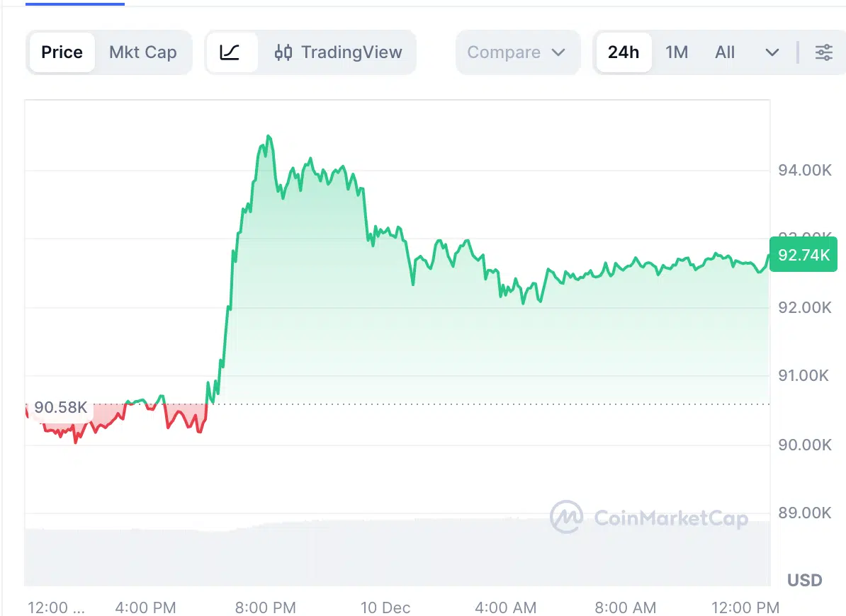
Task: Expand more time range options chevron
Action: coord(772,52)
